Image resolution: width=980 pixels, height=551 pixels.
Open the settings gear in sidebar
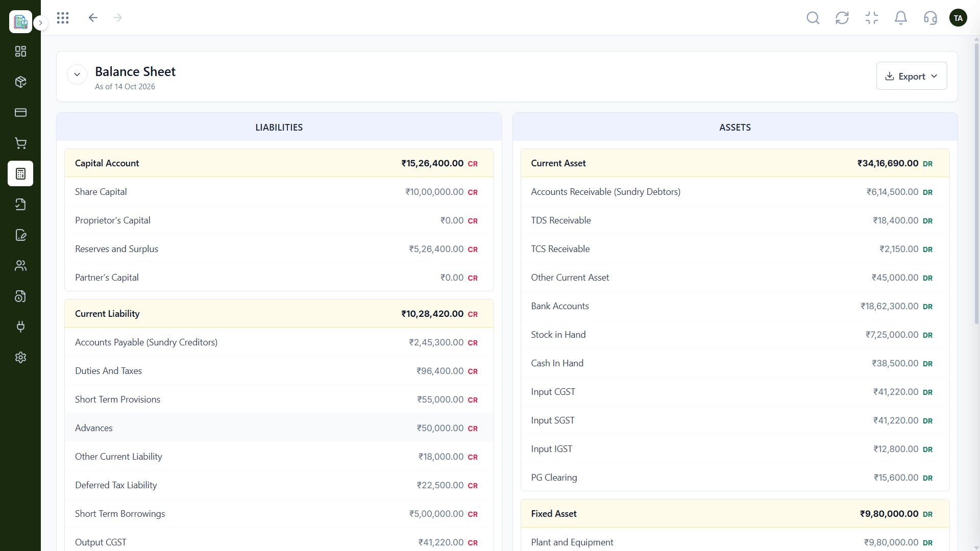pyautogui.click(x=20, y=358)
